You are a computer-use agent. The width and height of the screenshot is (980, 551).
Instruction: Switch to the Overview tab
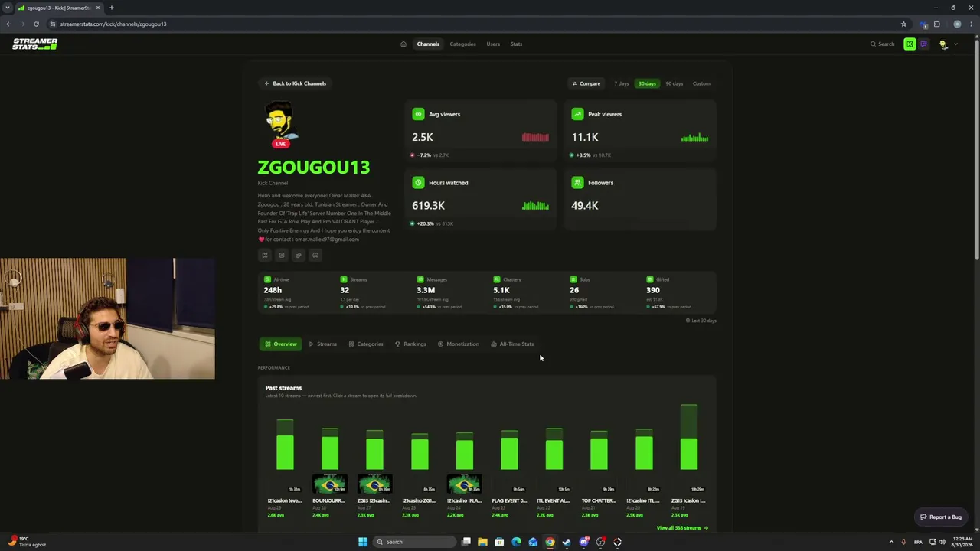(x=280, y=344)
